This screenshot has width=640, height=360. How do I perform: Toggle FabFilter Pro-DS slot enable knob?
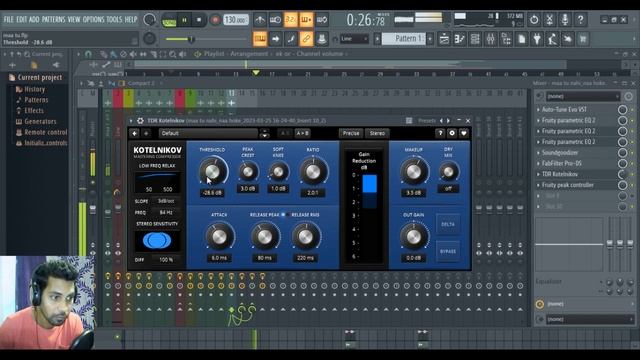(x=622, y=164)
